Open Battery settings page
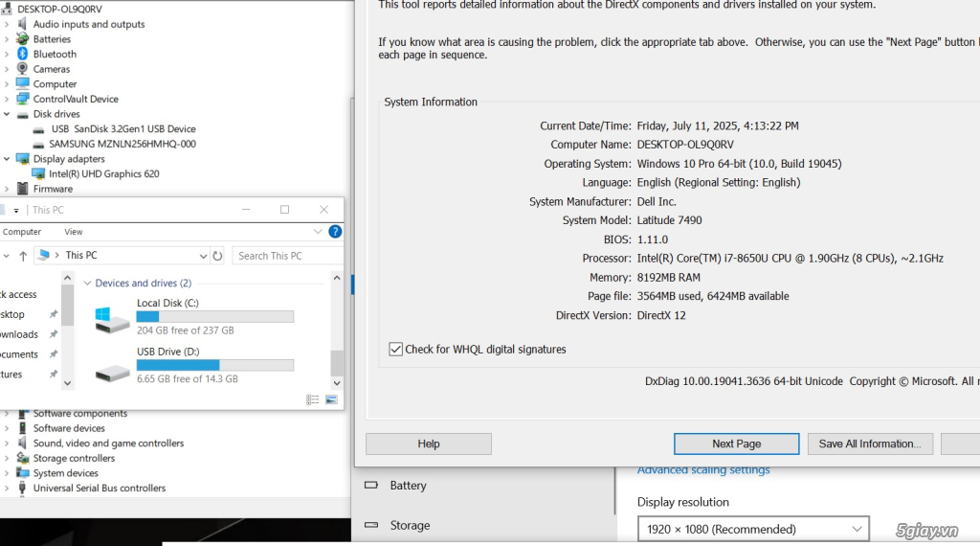 [408, 486]
